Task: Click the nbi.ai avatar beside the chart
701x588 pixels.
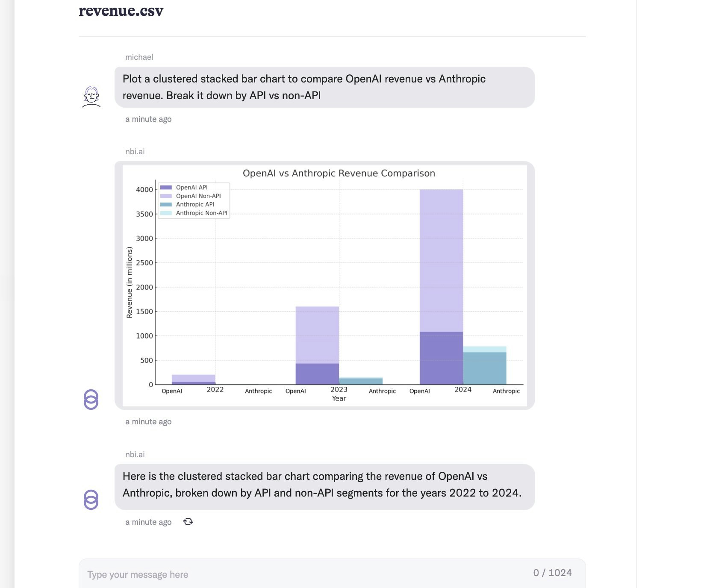Action: click(91, 400)
